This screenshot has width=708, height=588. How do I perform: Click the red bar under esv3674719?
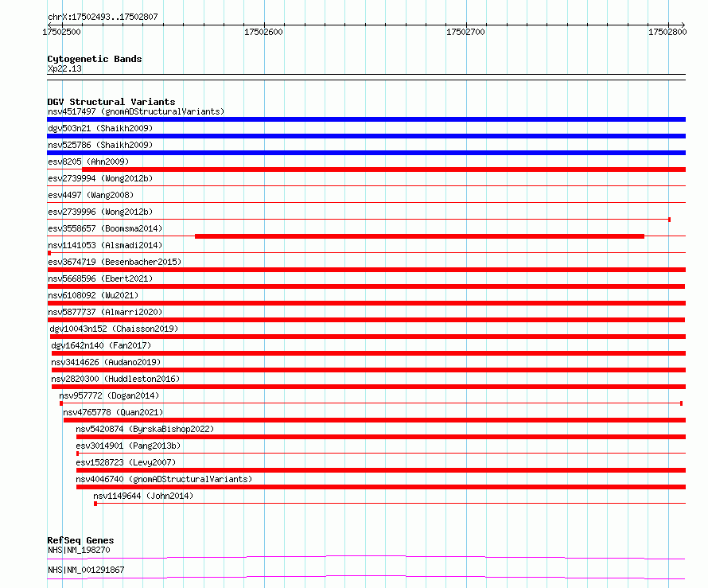pos(366,270)
